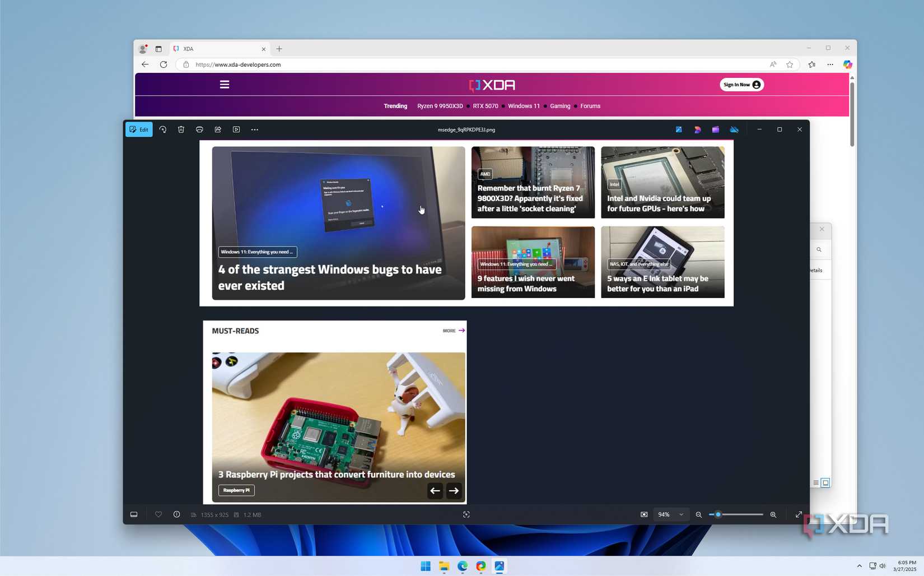Open File Explorer from the taskbar
The height and width of the screenshot is (576, 924).
pos(444,566)
